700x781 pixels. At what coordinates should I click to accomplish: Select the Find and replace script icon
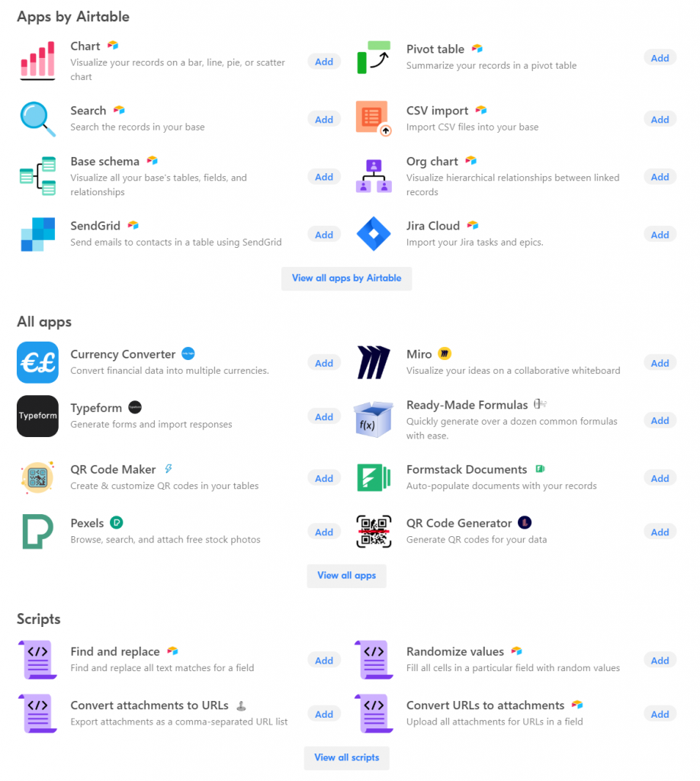coord(38,660)
